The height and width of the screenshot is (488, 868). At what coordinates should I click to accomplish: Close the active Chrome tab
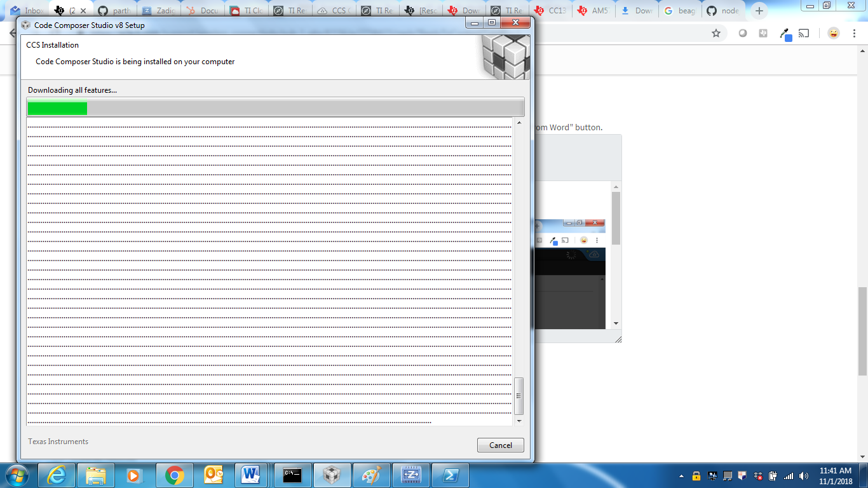[83, 11]
